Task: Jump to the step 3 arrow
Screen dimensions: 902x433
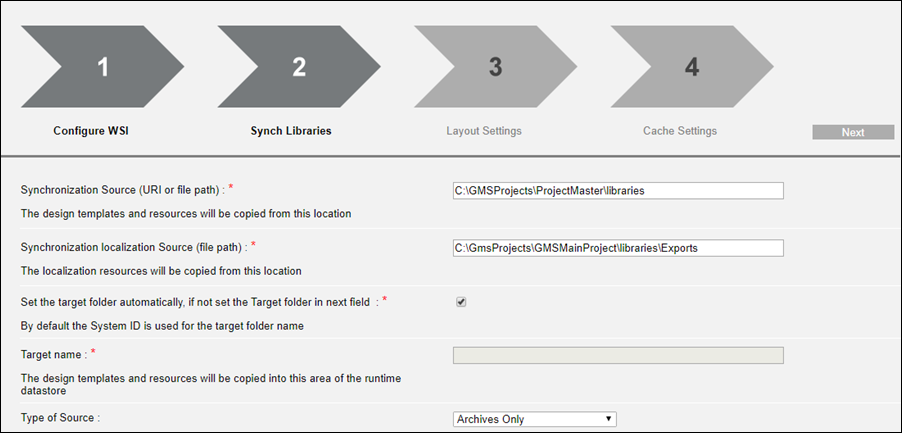Action: pyautogui.click(x=494, y=67)
